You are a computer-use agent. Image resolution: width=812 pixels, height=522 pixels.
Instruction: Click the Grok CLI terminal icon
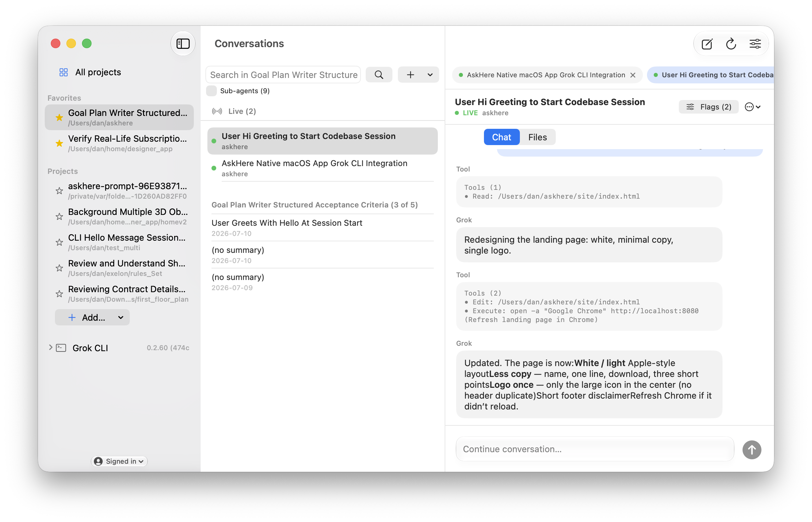61,348
